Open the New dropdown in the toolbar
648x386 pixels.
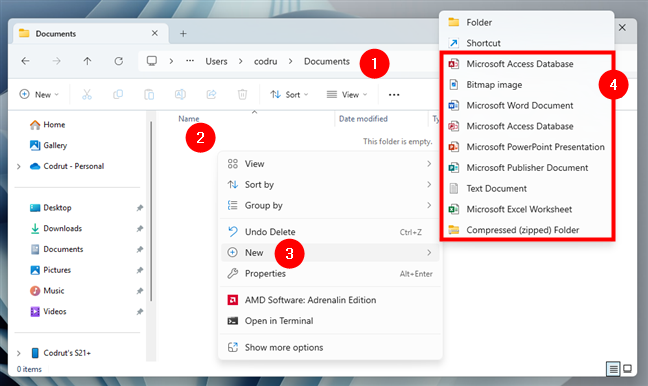point(39,95)
